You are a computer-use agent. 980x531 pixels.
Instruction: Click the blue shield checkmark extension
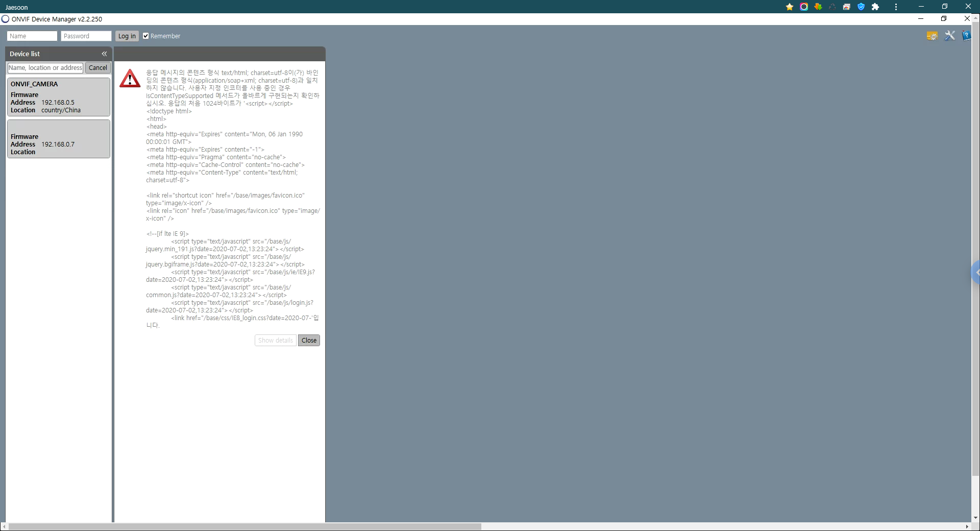(861, 7)
